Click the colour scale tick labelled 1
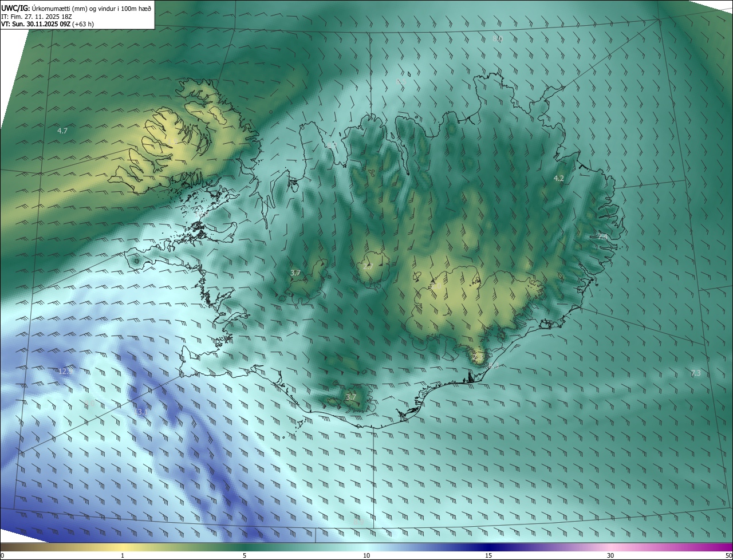Image resolution: width=733 pixels, height=560 pixels. tap(123, 555)
